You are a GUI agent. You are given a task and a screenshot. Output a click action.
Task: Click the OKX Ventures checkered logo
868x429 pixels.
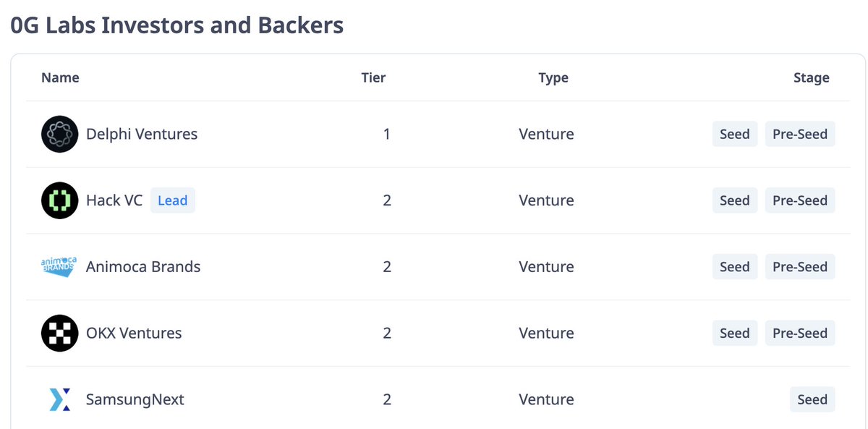59,334
